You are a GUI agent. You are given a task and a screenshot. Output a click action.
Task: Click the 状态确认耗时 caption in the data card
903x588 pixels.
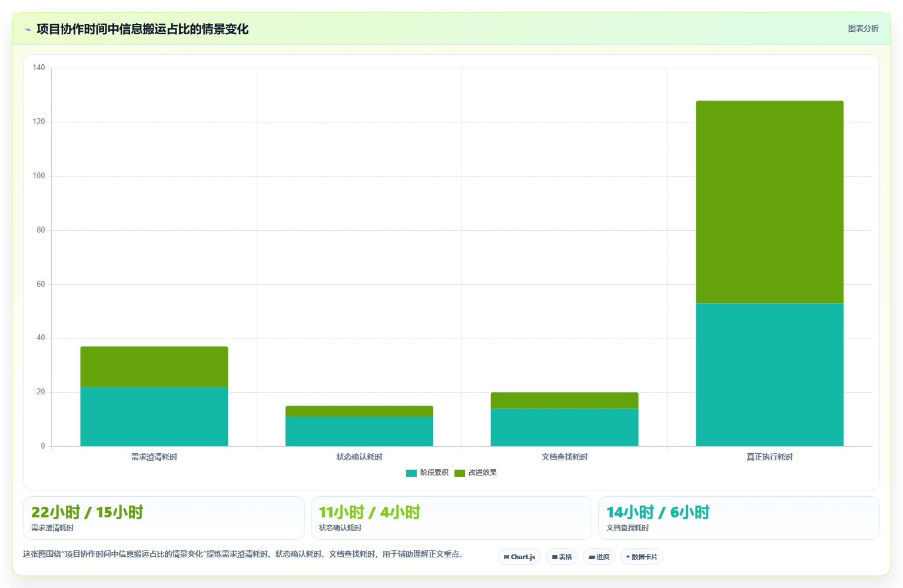340,528
